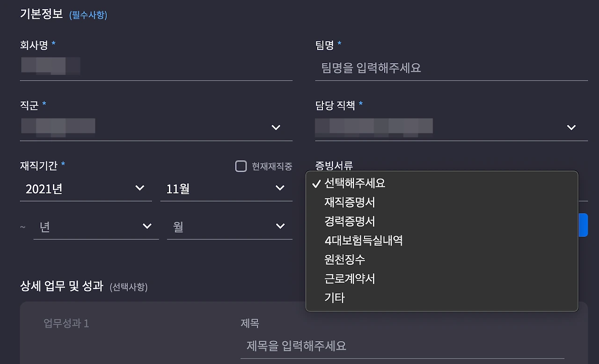Choose 경력증명서 as the document type
This screenshot has height=364, width=599.
349,221
